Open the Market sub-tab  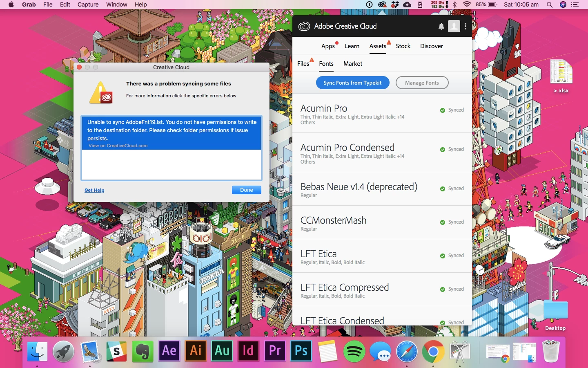tap(353, 64)
